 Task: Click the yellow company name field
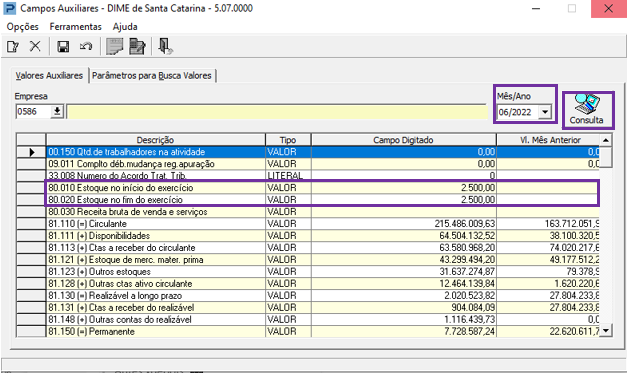(277, 112)
